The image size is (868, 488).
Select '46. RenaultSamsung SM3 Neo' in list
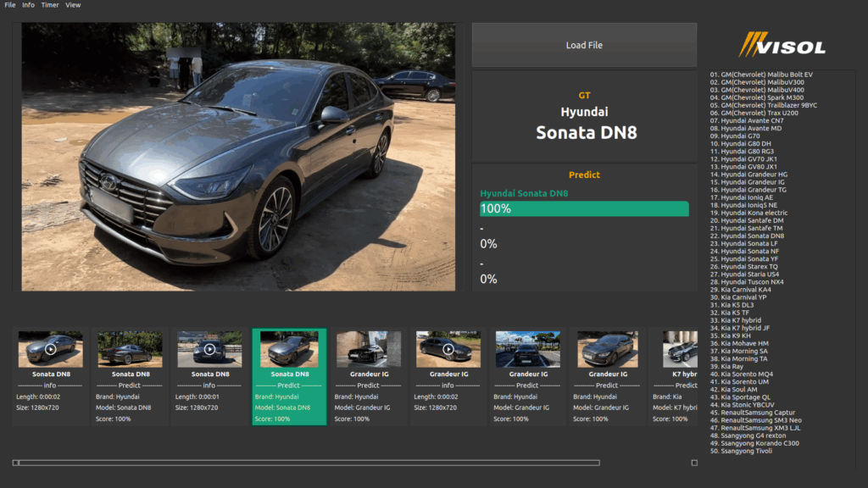point(755,420)
